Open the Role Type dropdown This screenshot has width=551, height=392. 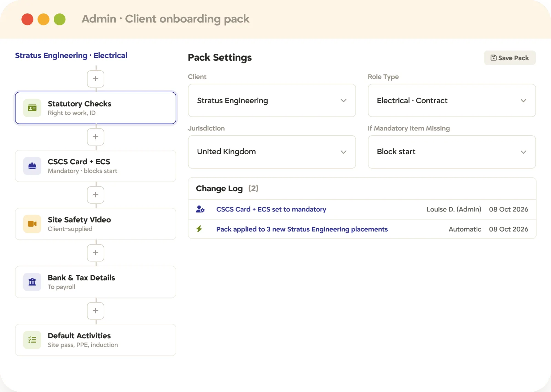pyautogui.click(x=452, y=101)
